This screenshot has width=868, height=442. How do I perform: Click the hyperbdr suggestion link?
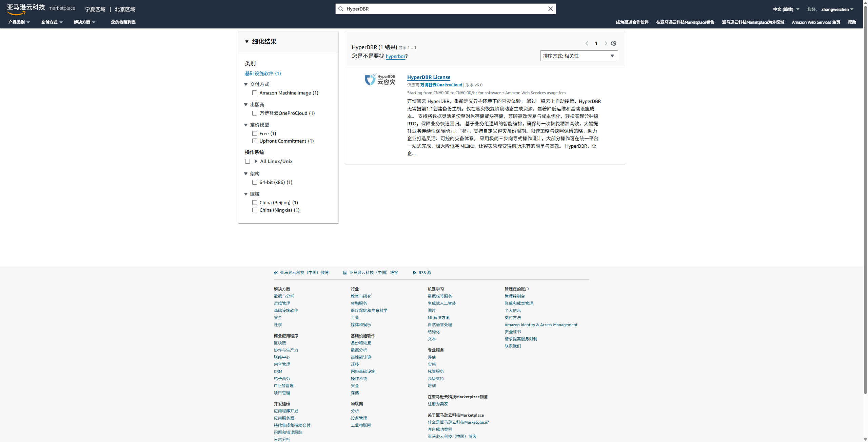[x=395, y=56]
